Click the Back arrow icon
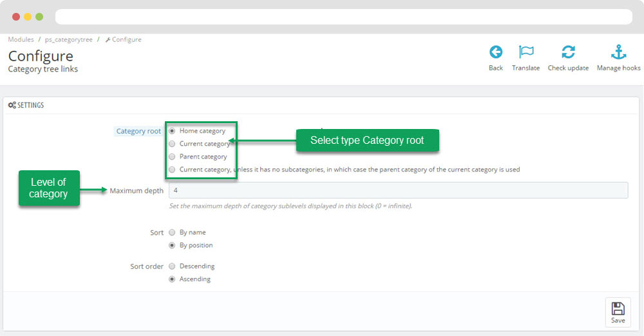Screen dimensions: 644x336 (496, 52)
